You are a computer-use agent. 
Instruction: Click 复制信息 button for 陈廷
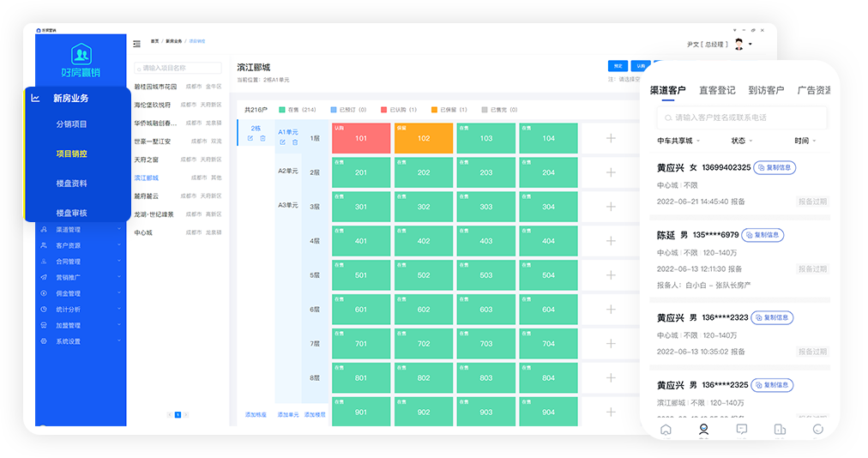tap(763, 235)
